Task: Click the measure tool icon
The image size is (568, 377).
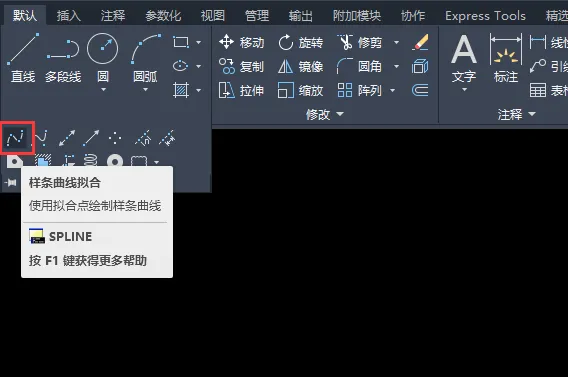Action: 168,138
